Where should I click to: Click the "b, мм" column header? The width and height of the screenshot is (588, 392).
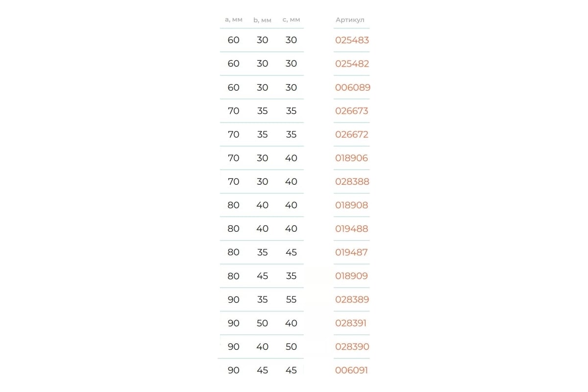pyautogui.click(x=262, y=20)
